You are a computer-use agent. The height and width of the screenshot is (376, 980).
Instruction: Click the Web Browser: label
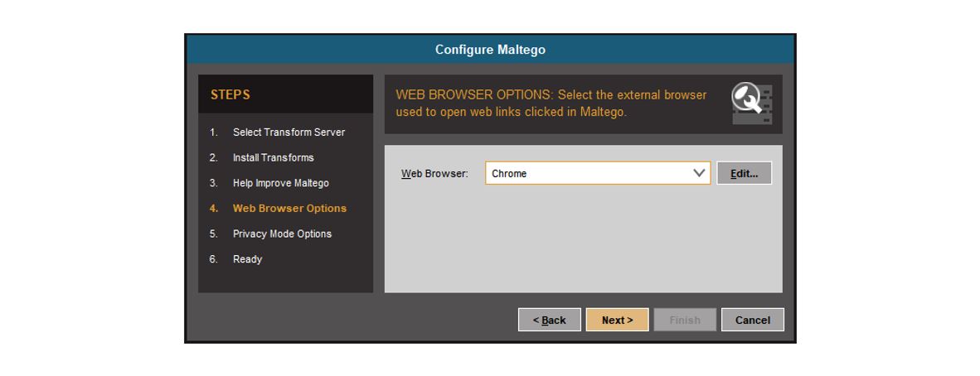click(434, 174)
